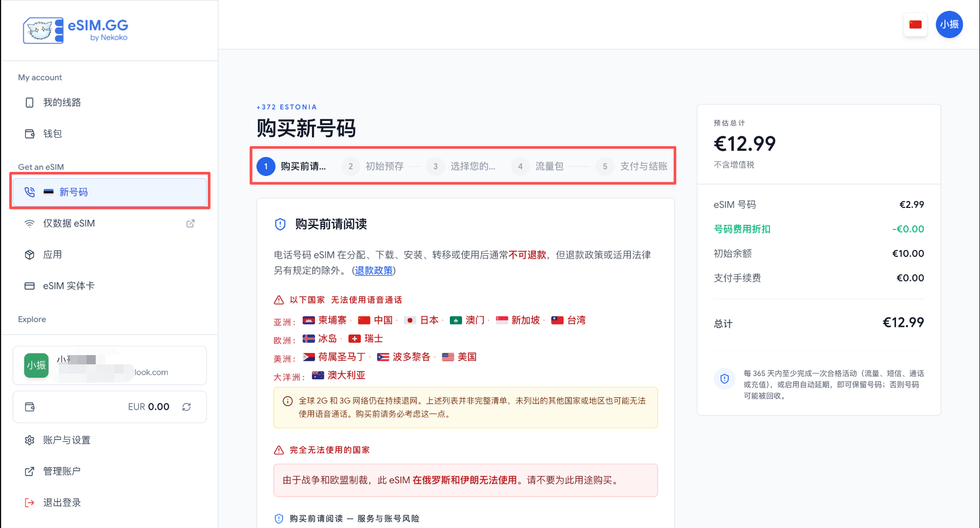980x528 pixels.
Task: Click the +372 ESTONIA label
Action: point(287,107)
